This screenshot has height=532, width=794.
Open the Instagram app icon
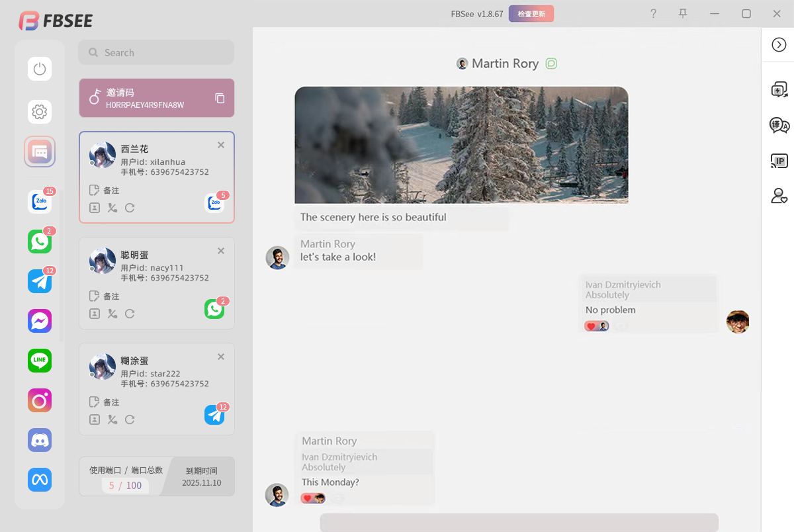[x=40, y=400]
